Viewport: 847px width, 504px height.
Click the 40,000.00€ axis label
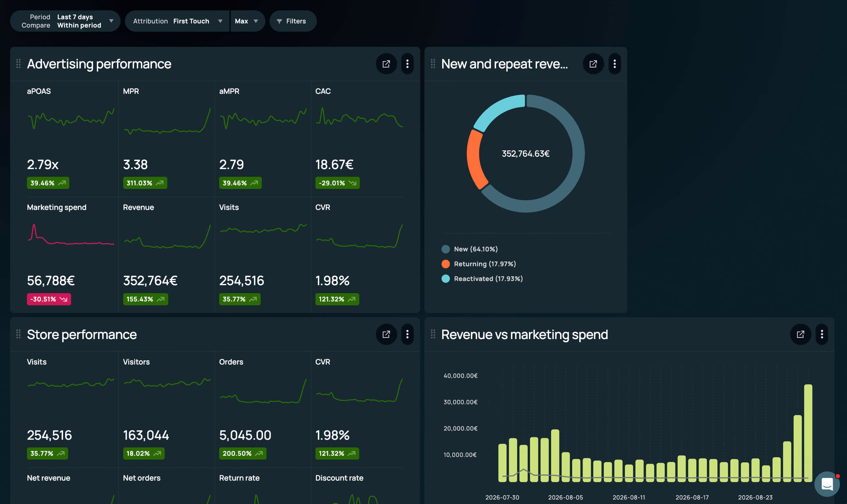[461, 375]
